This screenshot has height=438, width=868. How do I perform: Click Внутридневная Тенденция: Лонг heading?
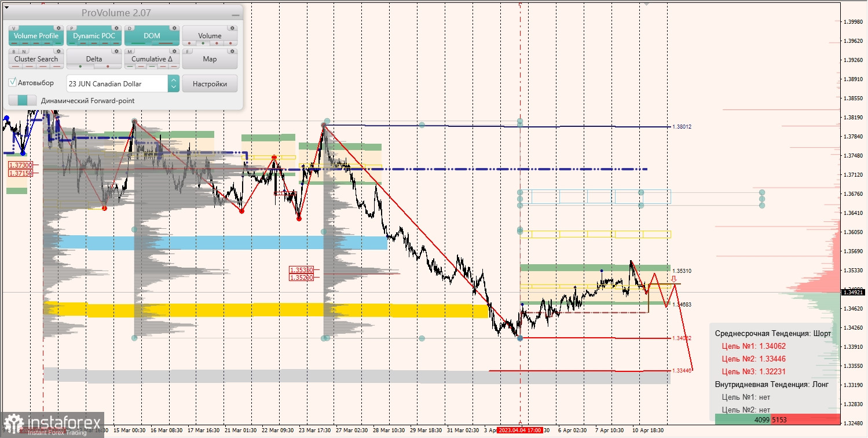772,384
